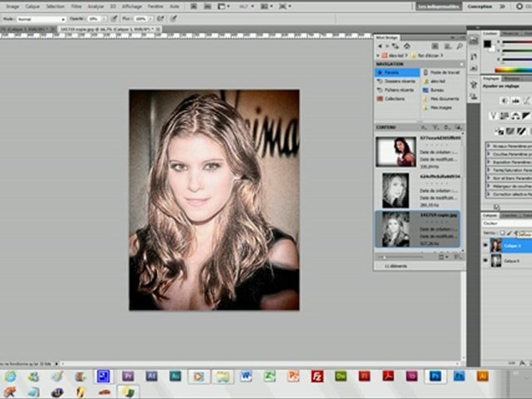Screen dimensions: 532x399
Task: Select 146719 copie.jpg thumbnail in Mini Bridge
Action: [395, 229]
